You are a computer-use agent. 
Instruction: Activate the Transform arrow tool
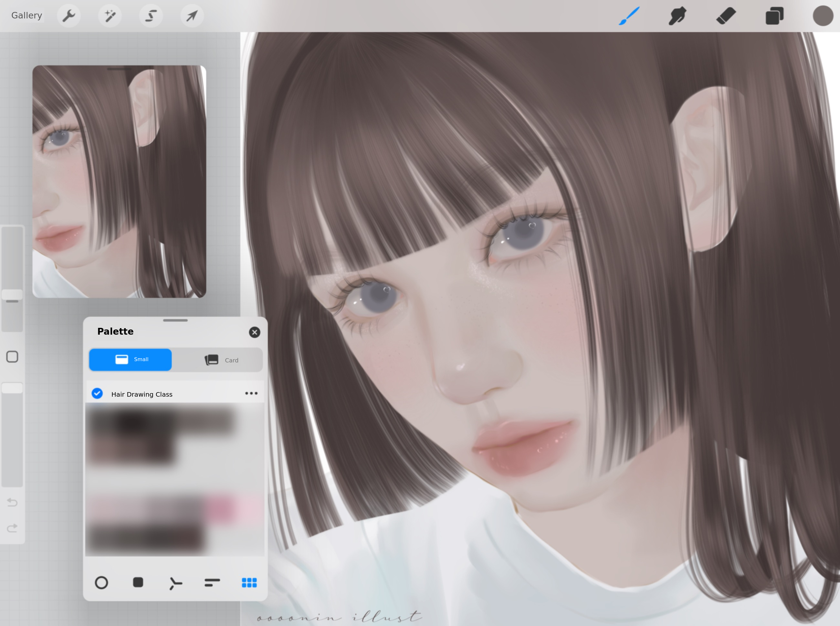click(192, 16)
